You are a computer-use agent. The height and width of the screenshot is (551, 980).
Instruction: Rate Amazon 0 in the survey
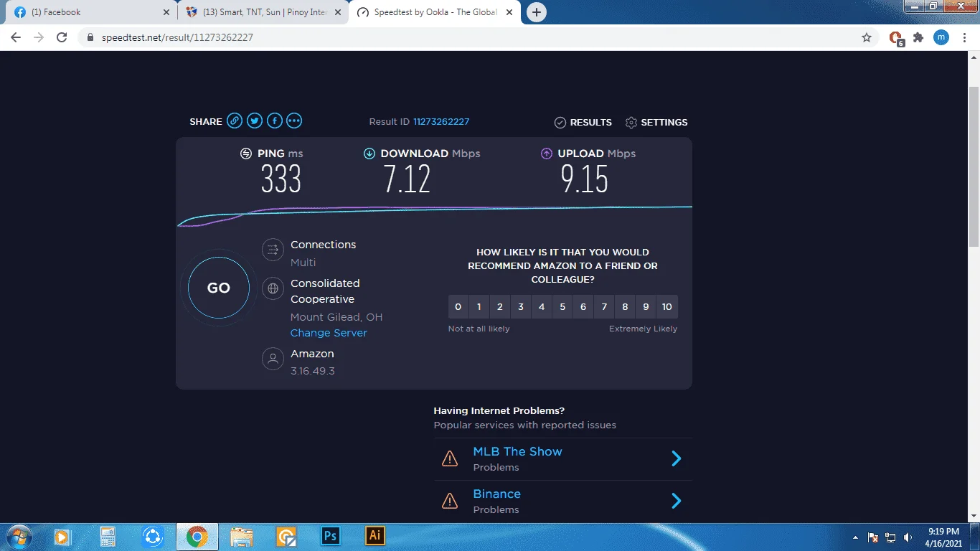tap(458, 306)
